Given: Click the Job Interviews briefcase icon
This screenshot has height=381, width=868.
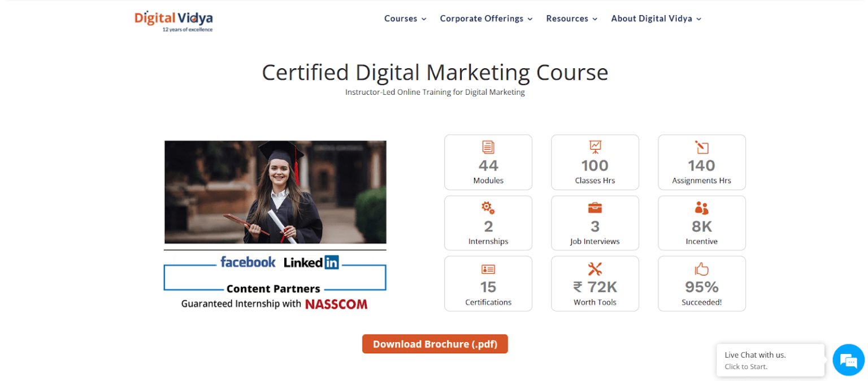Looking at the screenshot, I should point(594,208).
